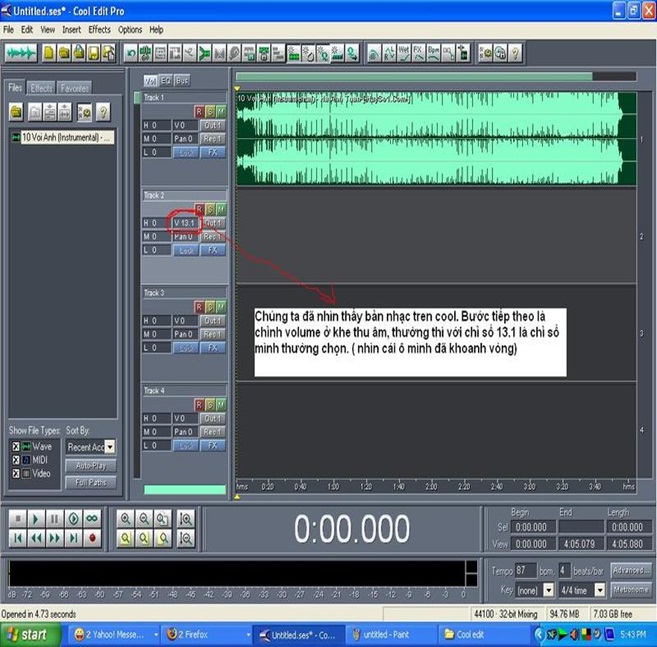Toggle the MIDI file type checkbox
This screenshot has width=657, height=647.
point(16,460)
